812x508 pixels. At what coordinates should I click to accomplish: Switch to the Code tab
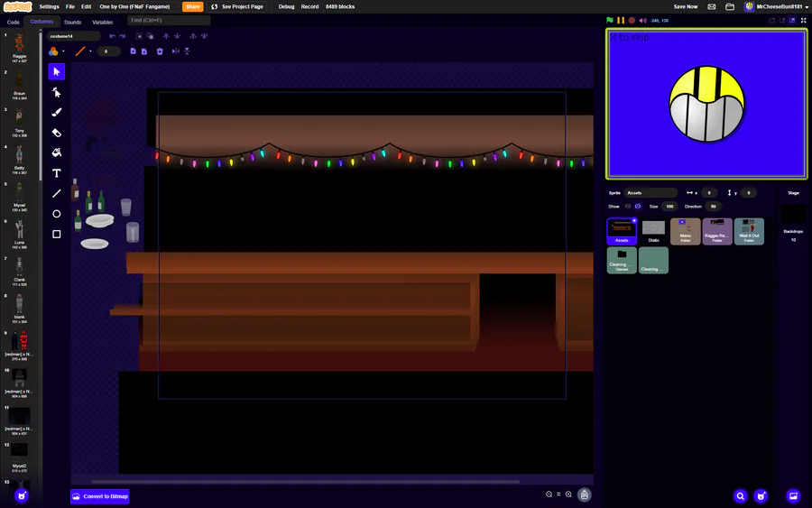(x=13, y=23)
